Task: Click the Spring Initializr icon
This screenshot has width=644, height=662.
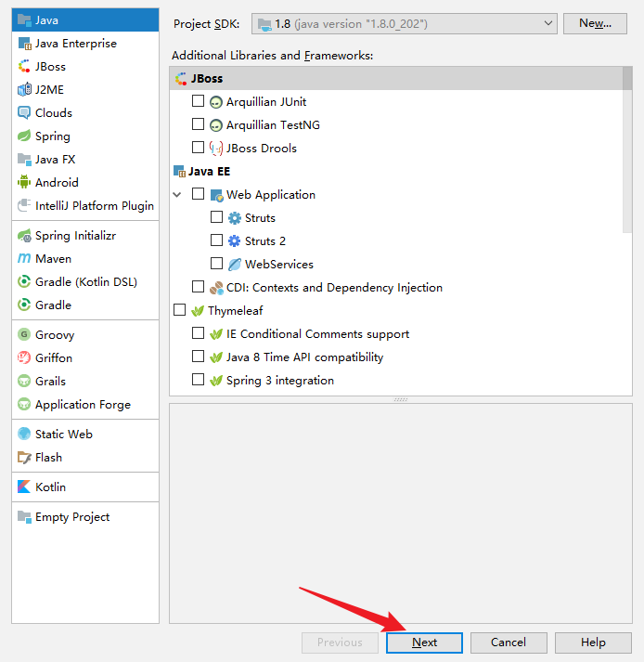Action: pyautogui.click(x=24, y=236)
